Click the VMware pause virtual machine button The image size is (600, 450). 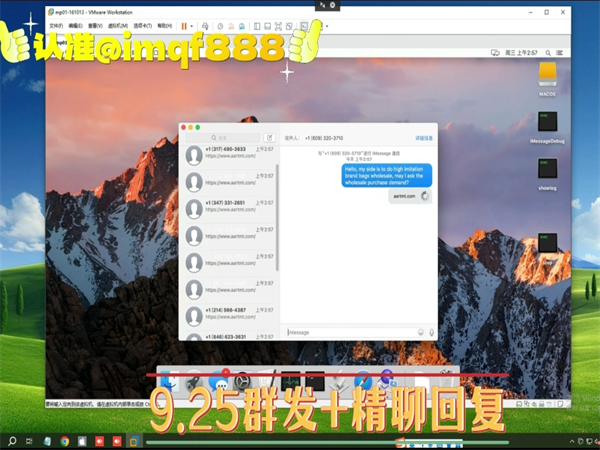click(184, 25)
